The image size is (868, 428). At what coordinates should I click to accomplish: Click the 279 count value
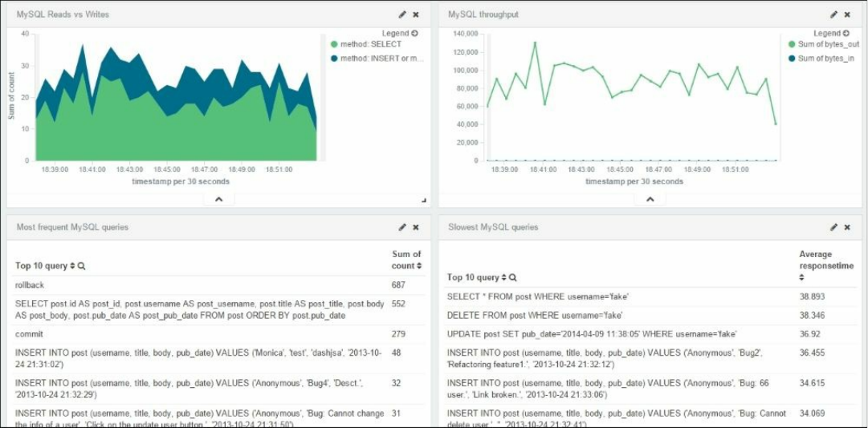(x=398, y=334)
